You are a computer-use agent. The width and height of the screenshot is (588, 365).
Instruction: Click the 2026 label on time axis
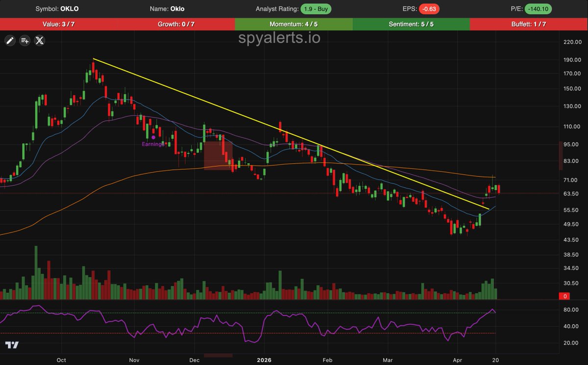[264, 360]
